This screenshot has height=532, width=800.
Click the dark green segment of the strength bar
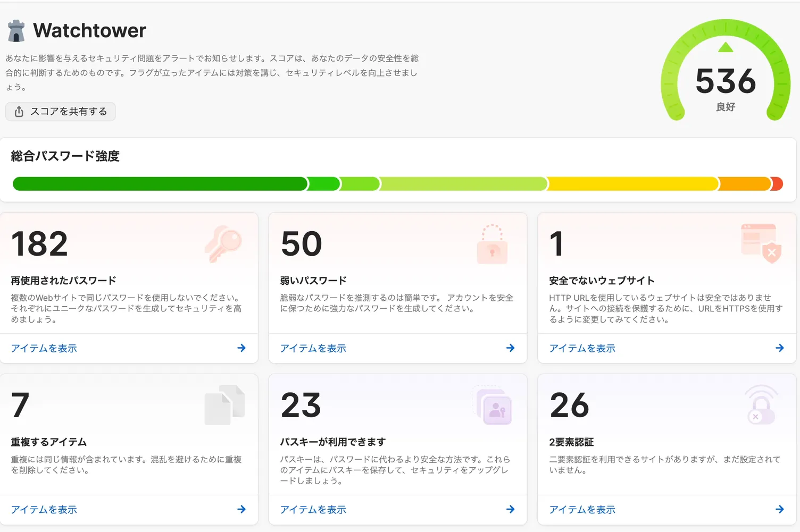160,184
